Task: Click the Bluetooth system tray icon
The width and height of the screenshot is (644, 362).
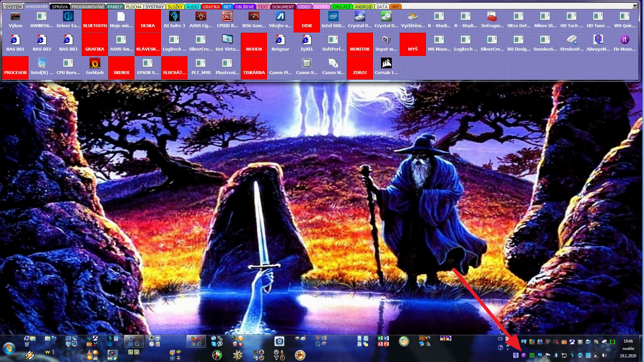Action: [556, 355]
